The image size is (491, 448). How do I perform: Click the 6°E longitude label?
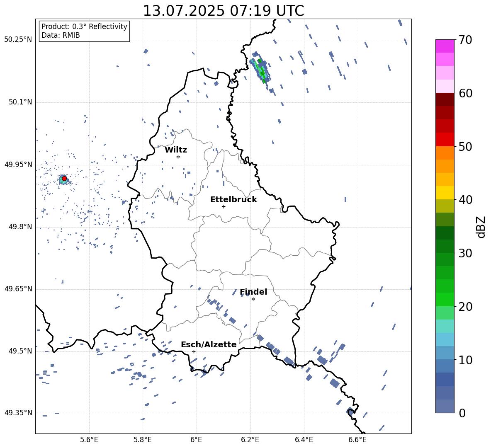click(196, 440)
